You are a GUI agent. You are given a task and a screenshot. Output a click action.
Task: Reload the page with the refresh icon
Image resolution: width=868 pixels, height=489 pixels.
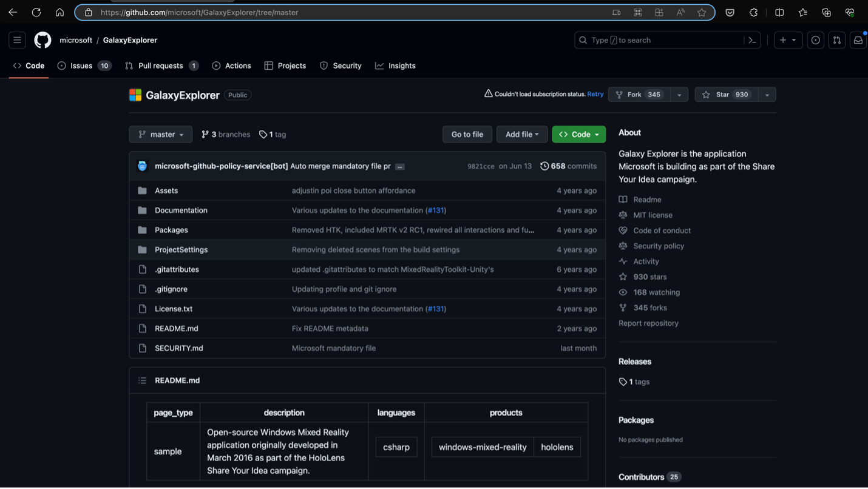36,12
